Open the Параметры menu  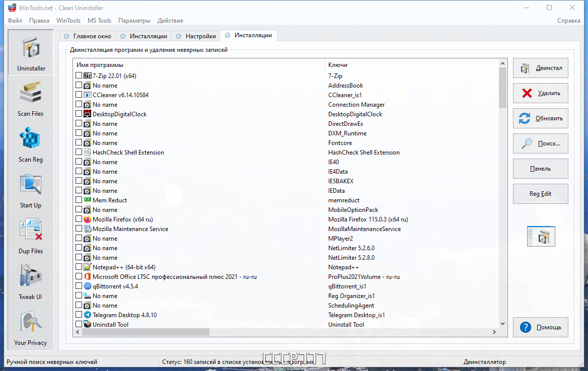pos(134,21)
